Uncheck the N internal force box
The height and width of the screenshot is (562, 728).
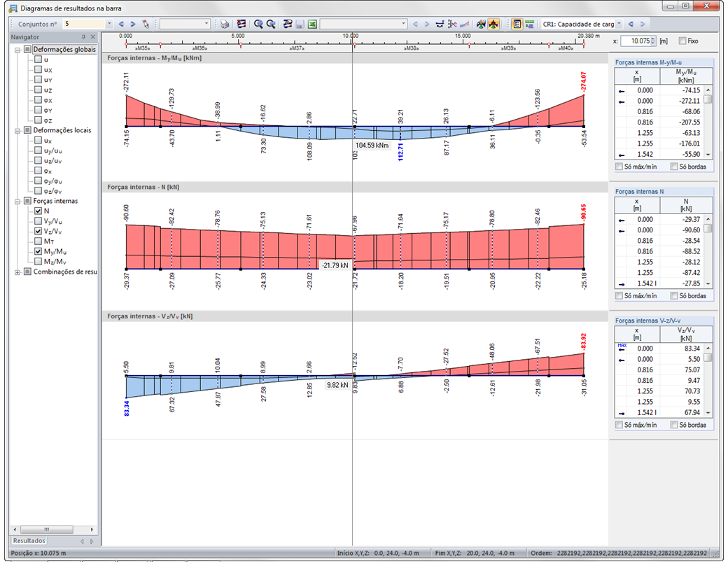[x=38, y=211]
